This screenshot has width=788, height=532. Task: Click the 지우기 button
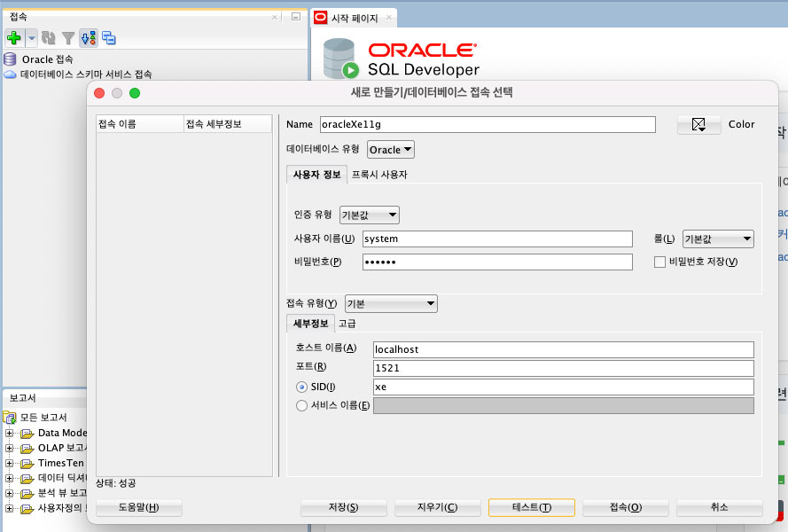(438, 507)
